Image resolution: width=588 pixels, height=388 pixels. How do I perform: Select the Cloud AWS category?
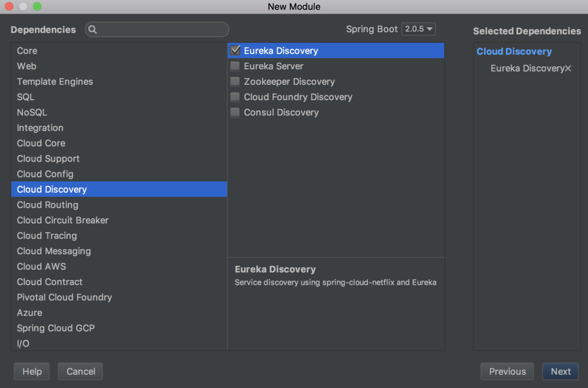point(119,266)
